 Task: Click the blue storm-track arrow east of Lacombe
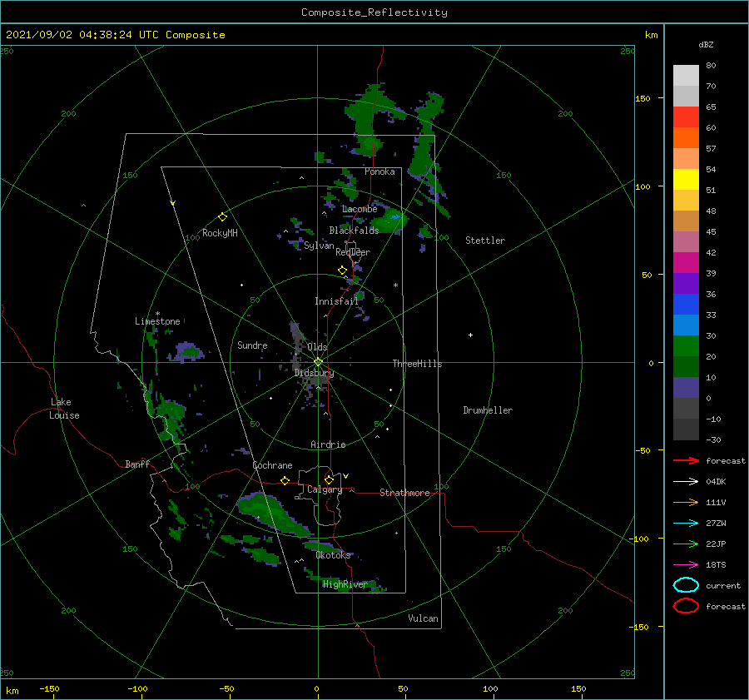click(395, 217)
